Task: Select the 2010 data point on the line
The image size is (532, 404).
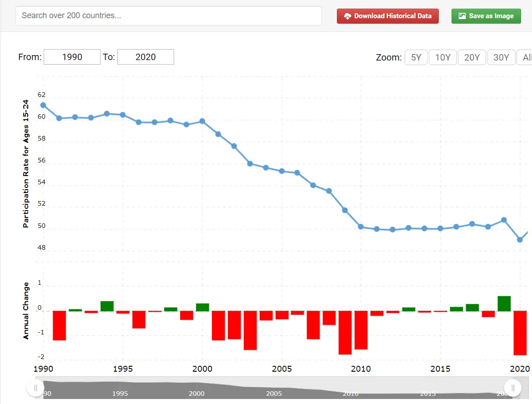Action: (361, 227)
